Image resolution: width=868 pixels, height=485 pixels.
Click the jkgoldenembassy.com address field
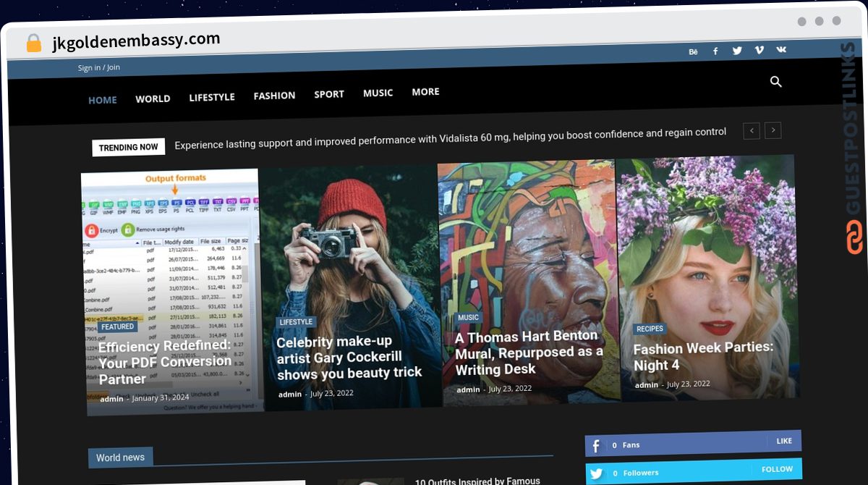(x=136, y=41)
